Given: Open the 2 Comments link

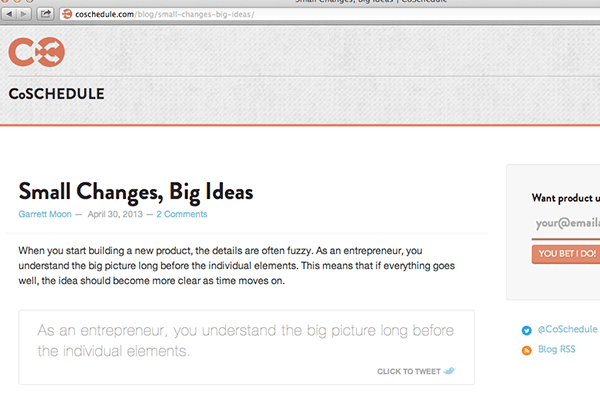Looking at the screenshot, I should [x=181, y=214].
